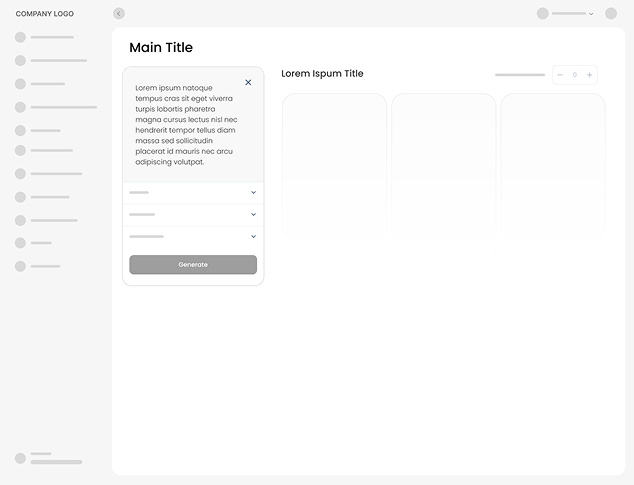Expand the third dropdown just above Generate
Viewport: 634px width, 485px height.
pyautogui.click(x=253, y=236)
